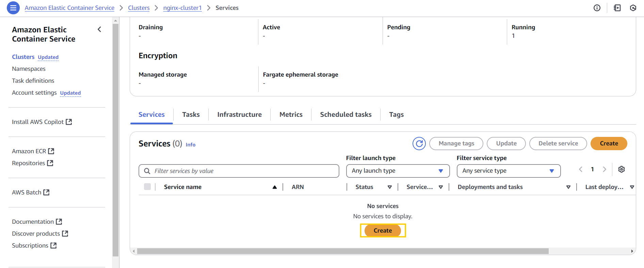Click the refresh services icon

pos(419,144)
